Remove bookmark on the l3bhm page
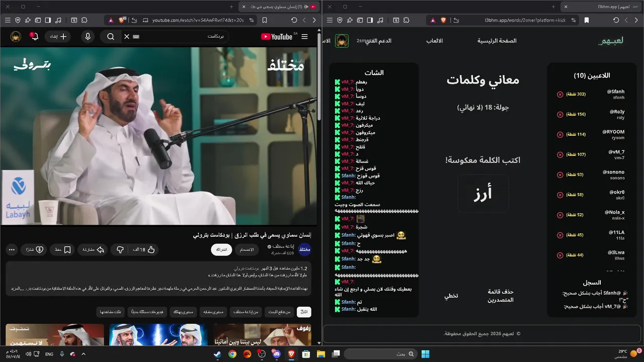Viewport: 644px width, 362px height. pyautogui.click(x=587, y=20)
